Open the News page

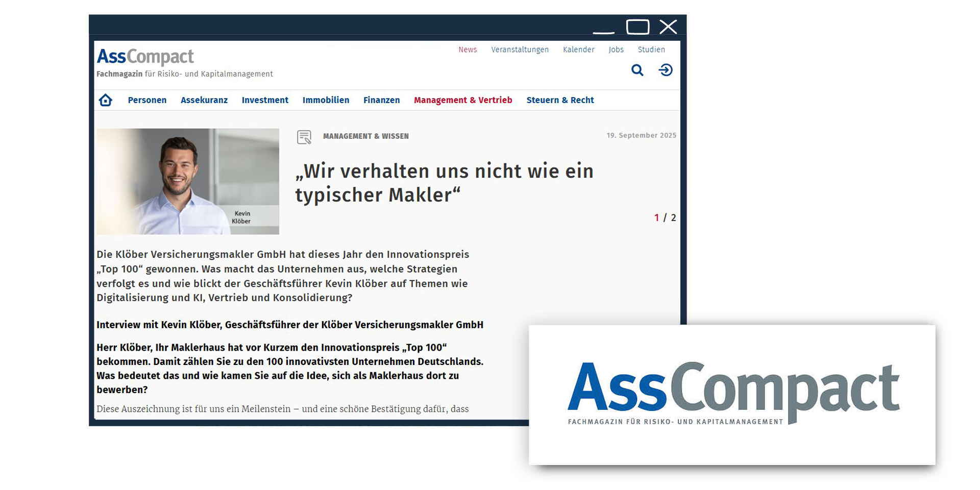click(467, 50)
